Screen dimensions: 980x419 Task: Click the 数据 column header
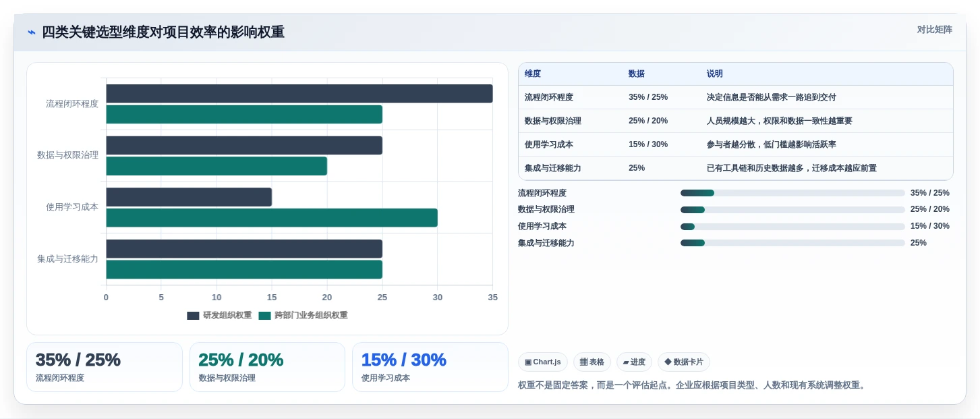637,74
